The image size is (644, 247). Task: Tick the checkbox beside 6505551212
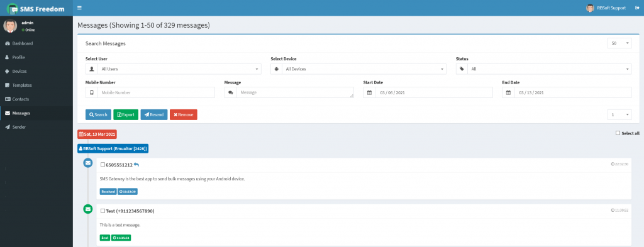tap(103, 165)
